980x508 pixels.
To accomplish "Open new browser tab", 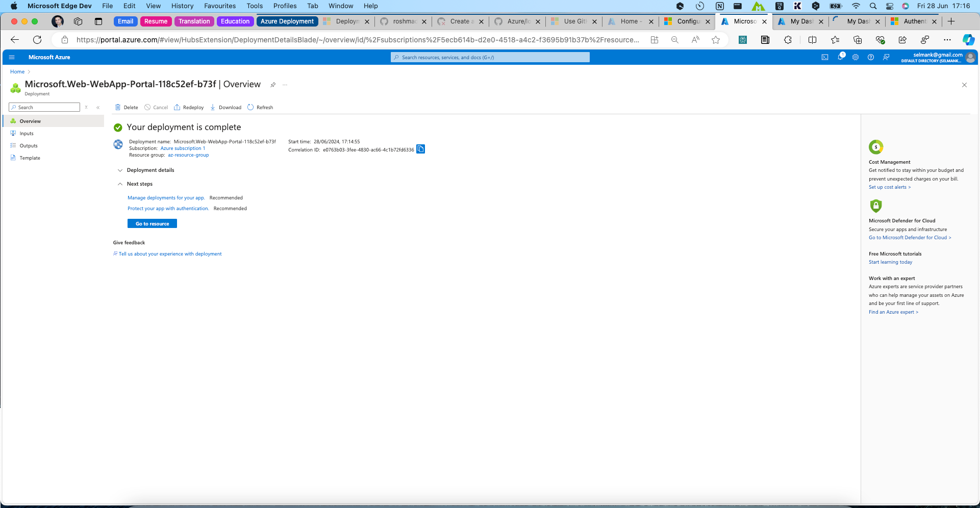I will pos(951,21).
